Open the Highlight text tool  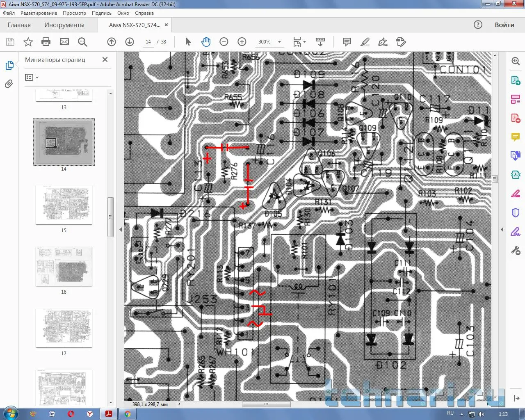365,42
